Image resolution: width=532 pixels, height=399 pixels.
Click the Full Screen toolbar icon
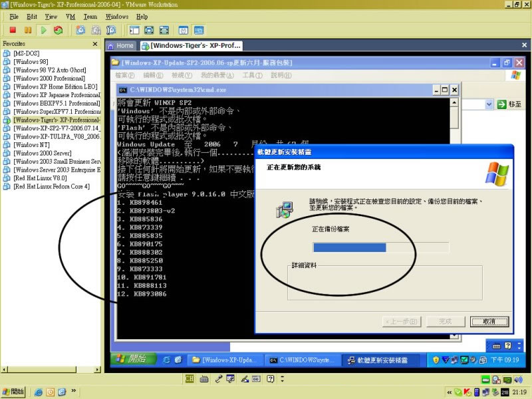click(x=149, y=30)
